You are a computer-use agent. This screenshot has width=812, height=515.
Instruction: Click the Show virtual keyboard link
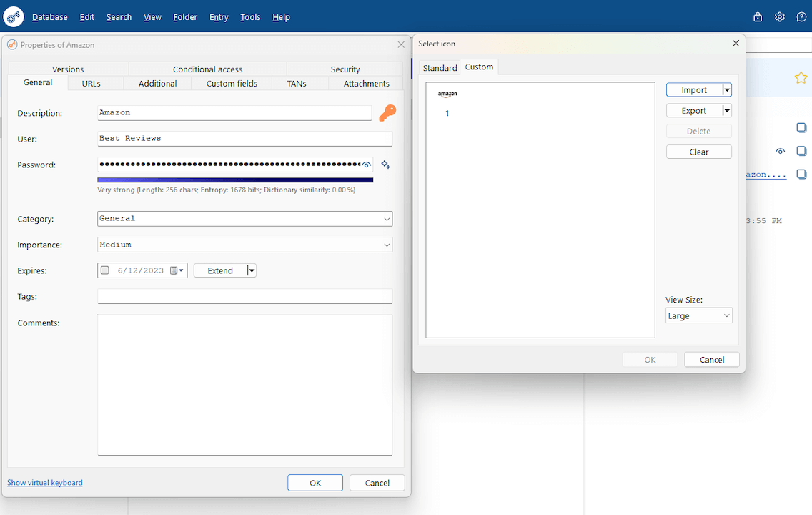click(x=44, y=483)
